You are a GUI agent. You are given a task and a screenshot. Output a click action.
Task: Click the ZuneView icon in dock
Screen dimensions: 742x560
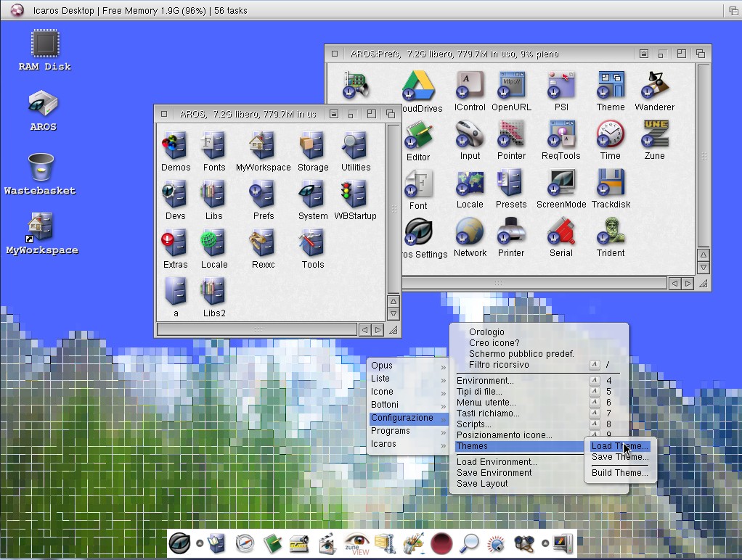click(356, 543)
